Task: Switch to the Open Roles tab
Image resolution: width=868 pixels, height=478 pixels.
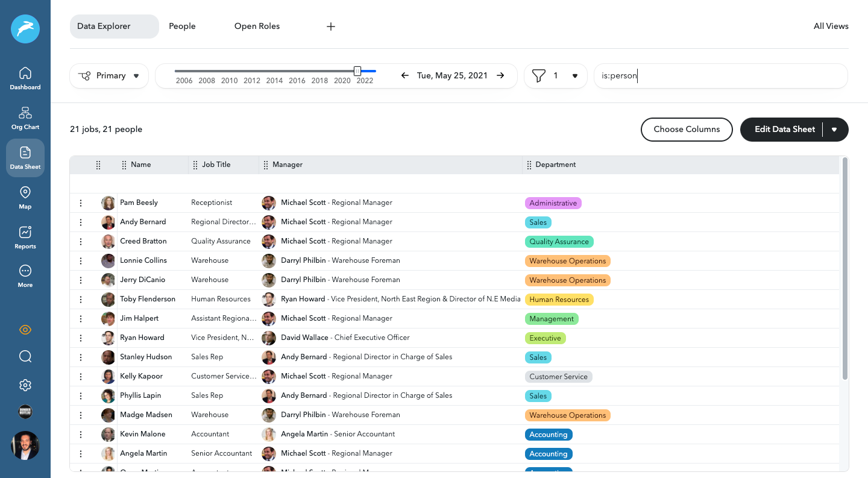Action: 257,27
